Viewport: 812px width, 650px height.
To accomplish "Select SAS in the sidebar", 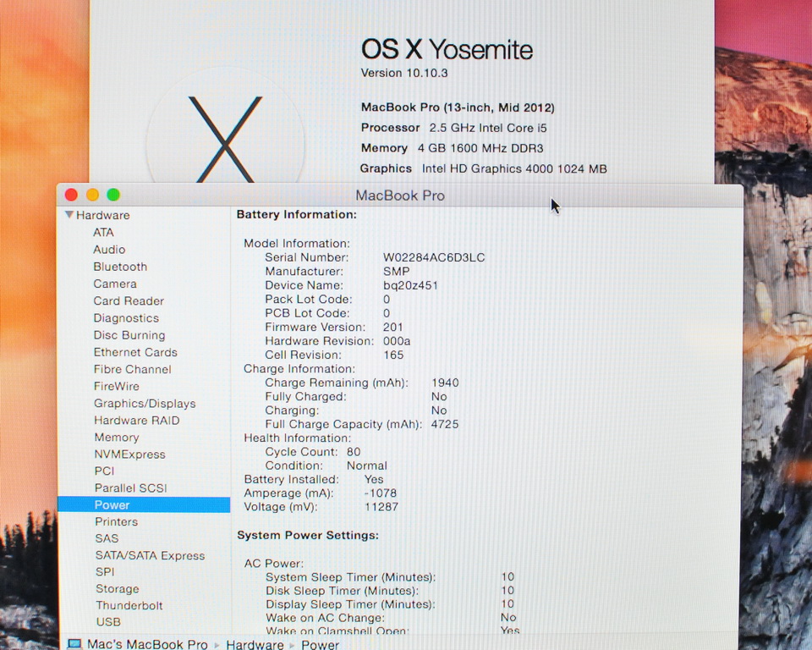I will [x=107, y=538].
